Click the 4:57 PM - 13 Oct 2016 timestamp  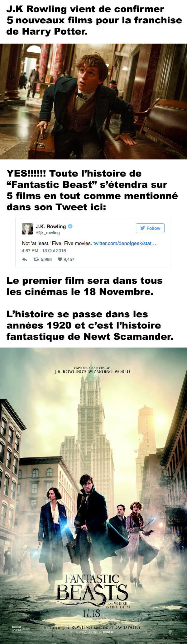(x=44, y=251)
